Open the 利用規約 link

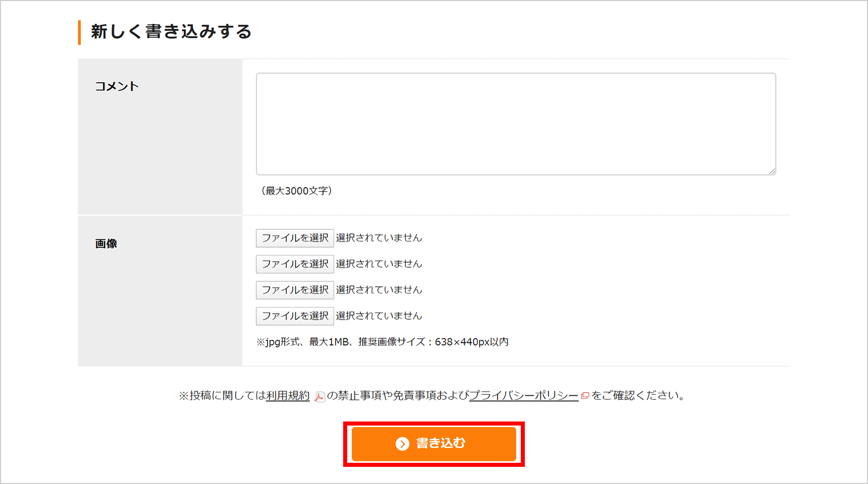[x=288, y=396]
